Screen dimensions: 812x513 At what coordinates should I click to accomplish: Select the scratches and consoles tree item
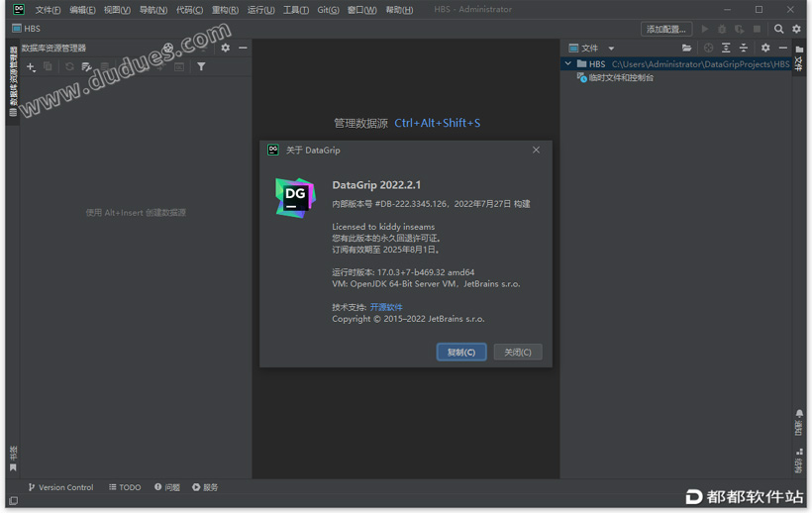pyautogui.click(x=615, y=77)
